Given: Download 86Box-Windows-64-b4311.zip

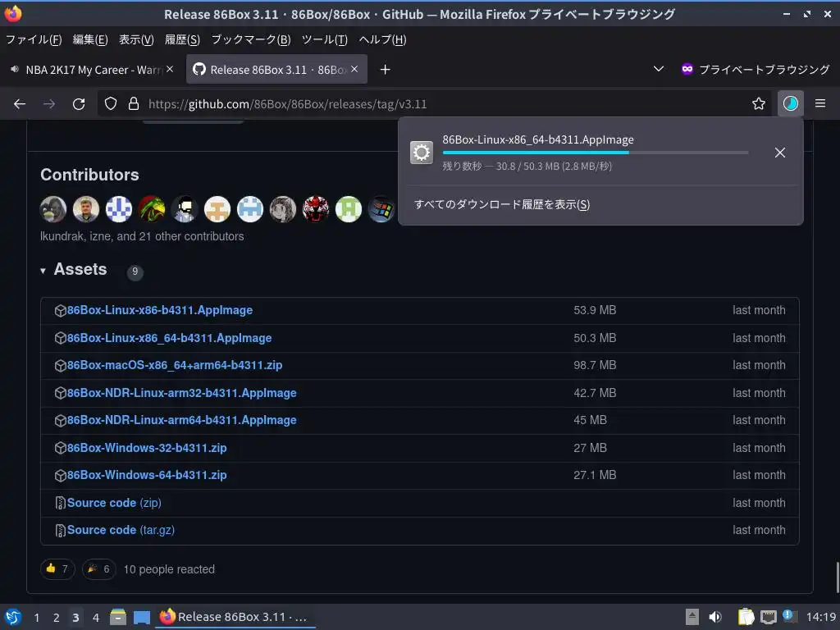Looking at the screenshot, I should tap(147, 475).
